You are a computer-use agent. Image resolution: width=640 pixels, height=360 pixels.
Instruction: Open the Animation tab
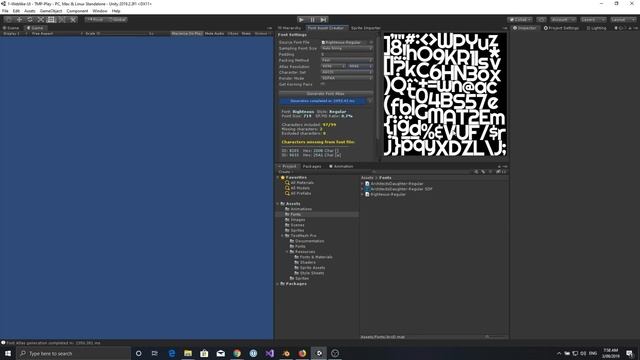coord(341,167)
